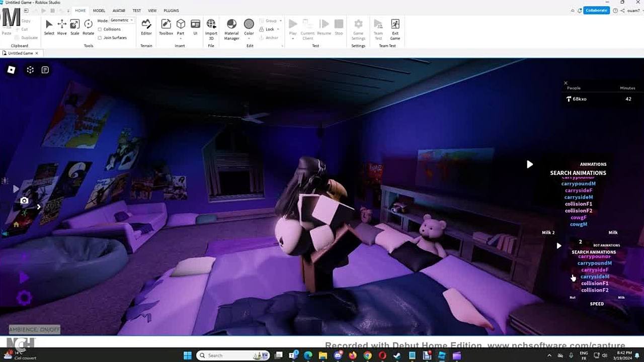Enable the Collisions checkbox
Screen dimensions: 644x362
tap(100, 29)
